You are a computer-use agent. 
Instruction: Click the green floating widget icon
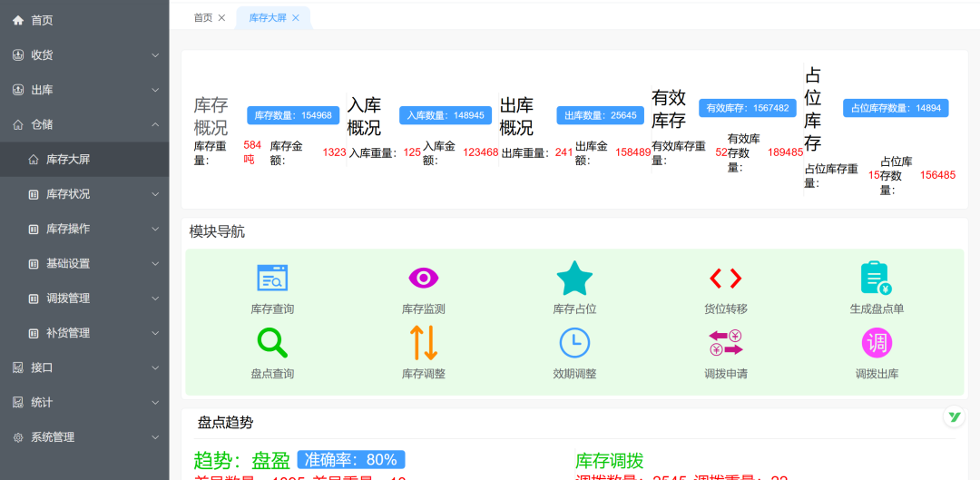pyautogui.click(x=954, y=417)
